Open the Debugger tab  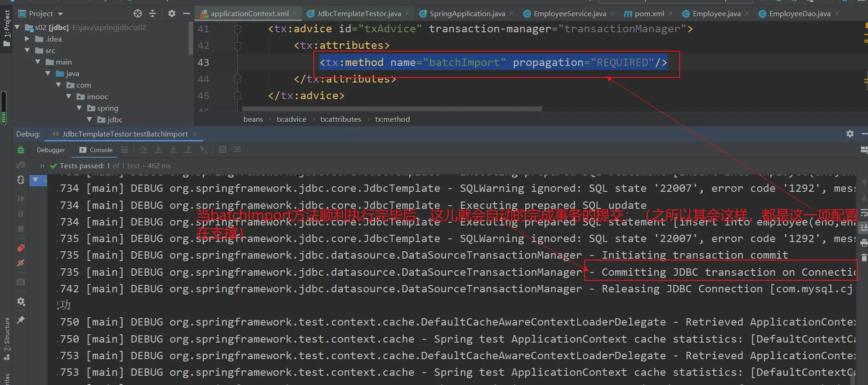click(x=51, y=150)
